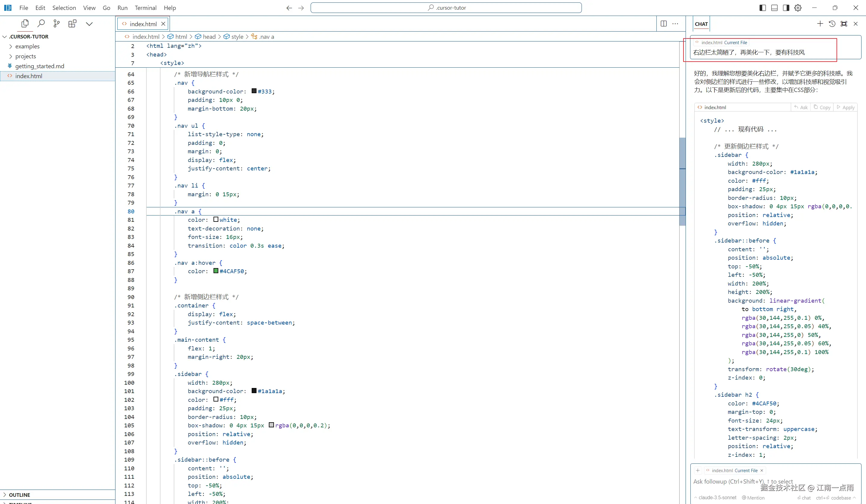The height and width of the screenshot is (504, 866).
Task: Open the Extensions view icon
Action: click(x=72, y=23)
